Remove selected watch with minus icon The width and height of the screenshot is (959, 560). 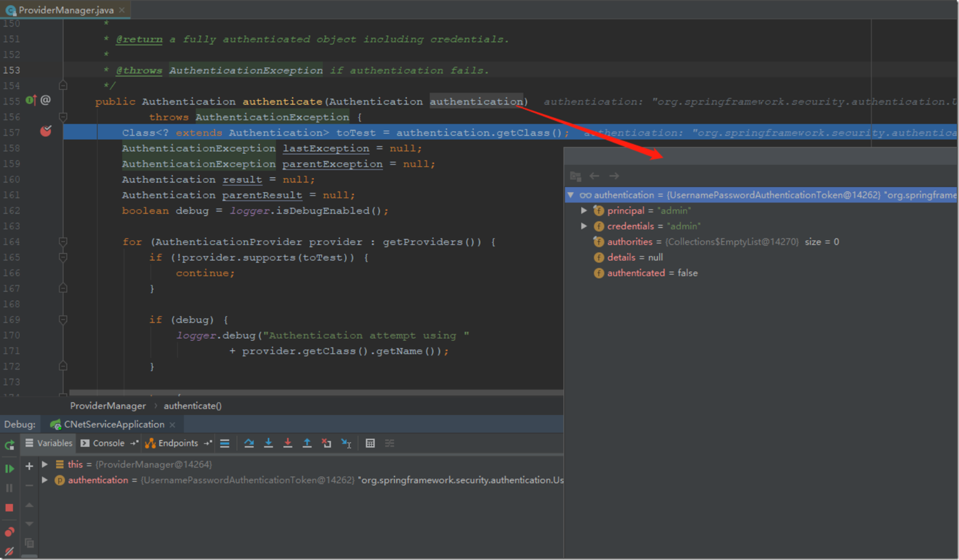point(29,486)
